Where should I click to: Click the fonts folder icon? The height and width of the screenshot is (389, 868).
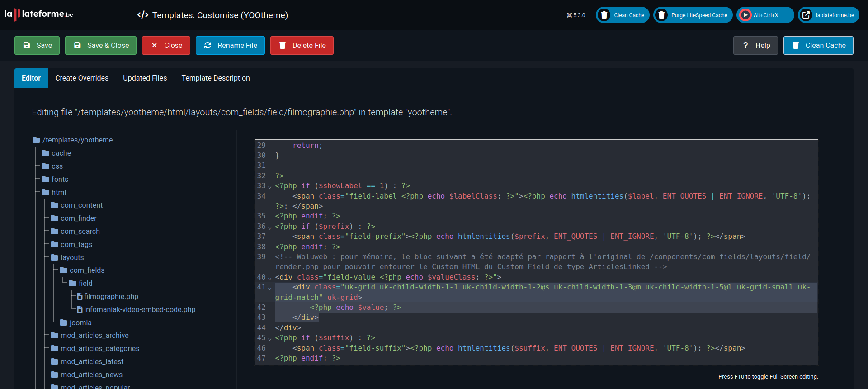pyautogui.click(x=46, y=179)
